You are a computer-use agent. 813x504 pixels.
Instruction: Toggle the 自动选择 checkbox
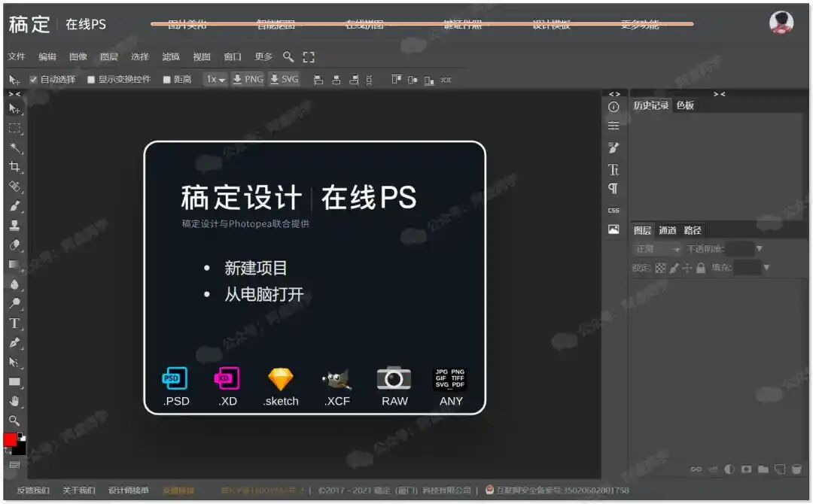[33, 79]
